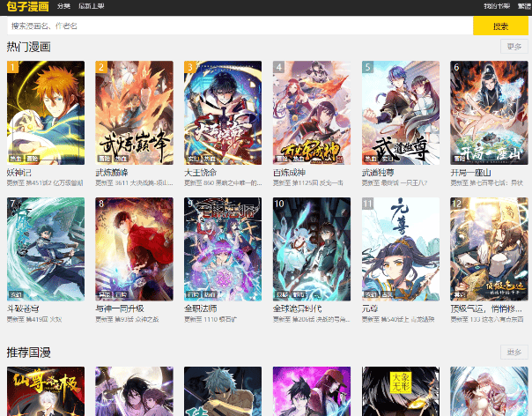Click the 包子漫画 site logo
The image size is (532, 416).
coord(27,7)
